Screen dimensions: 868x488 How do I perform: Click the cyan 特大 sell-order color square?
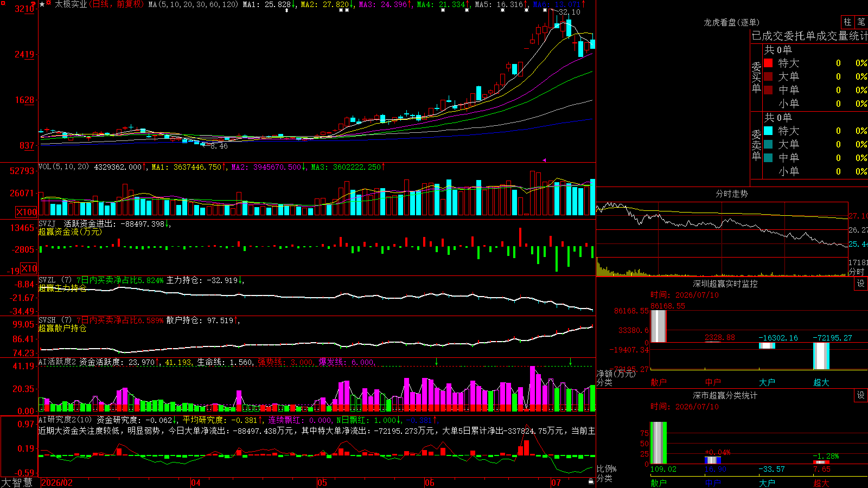768,131
